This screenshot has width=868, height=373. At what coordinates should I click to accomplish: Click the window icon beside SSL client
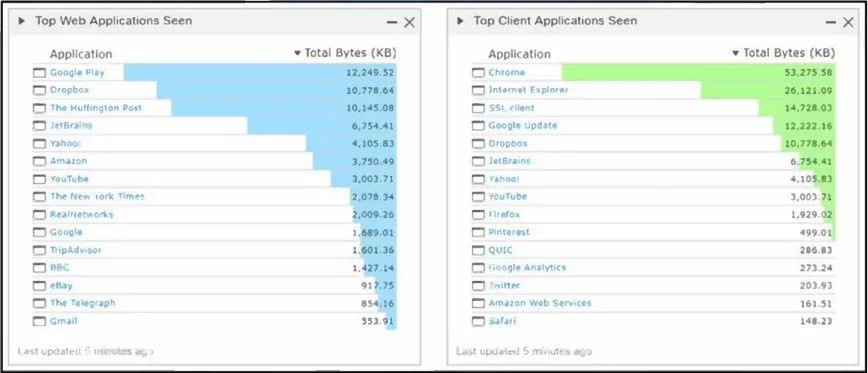478,108
